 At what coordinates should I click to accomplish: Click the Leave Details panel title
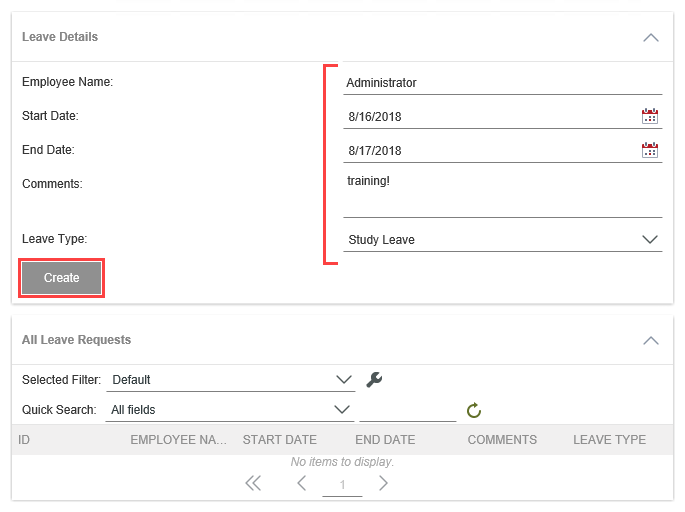(x=60, y=37)
